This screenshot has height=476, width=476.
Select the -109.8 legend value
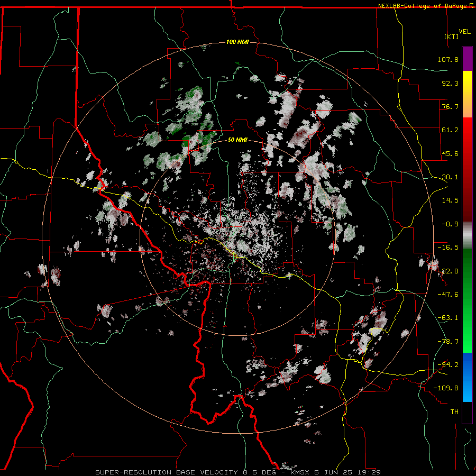[446, 388]
